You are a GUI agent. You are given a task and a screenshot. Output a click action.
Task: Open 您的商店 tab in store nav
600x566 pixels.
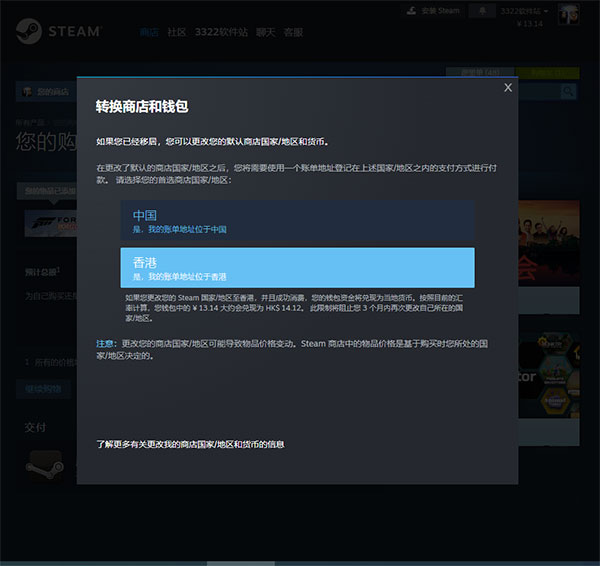click(x=47, y=91)
